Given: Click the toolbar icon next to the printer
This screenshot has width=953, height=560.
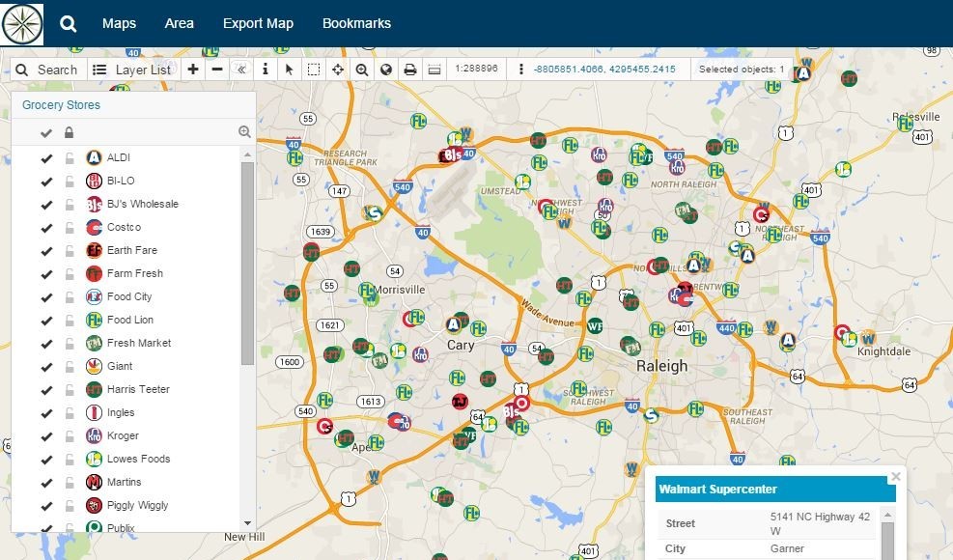Looking at the screenshot, I should pyautogui.click(x=434, y=70).
